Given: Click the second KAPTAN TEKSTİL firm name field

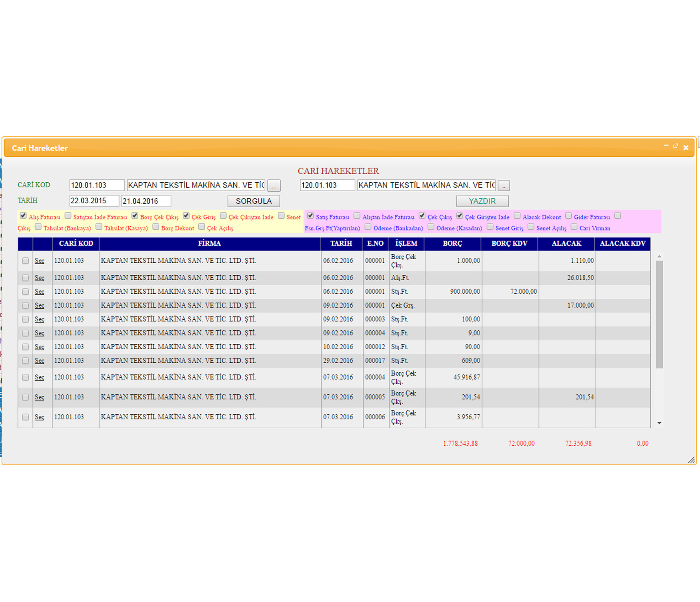Looking at the screenshot, I should tap(426, 185).
